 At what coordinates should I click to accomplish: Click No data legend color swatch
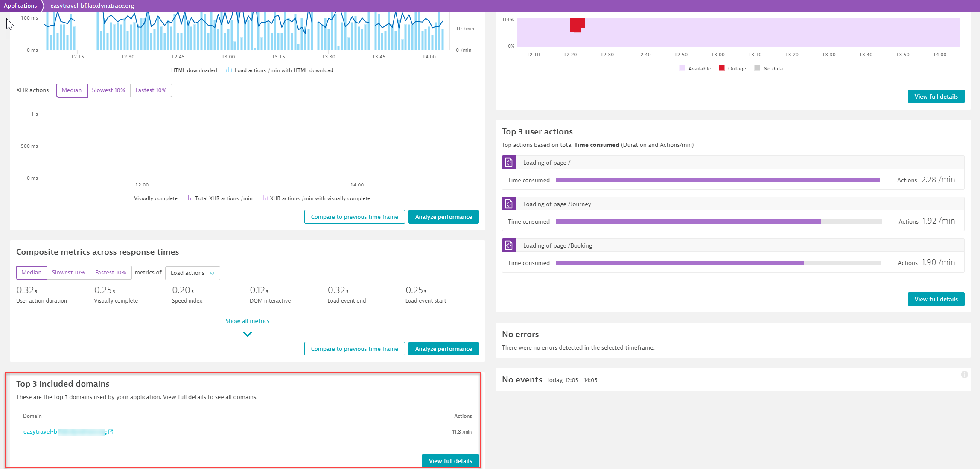(x=757, y=68)
